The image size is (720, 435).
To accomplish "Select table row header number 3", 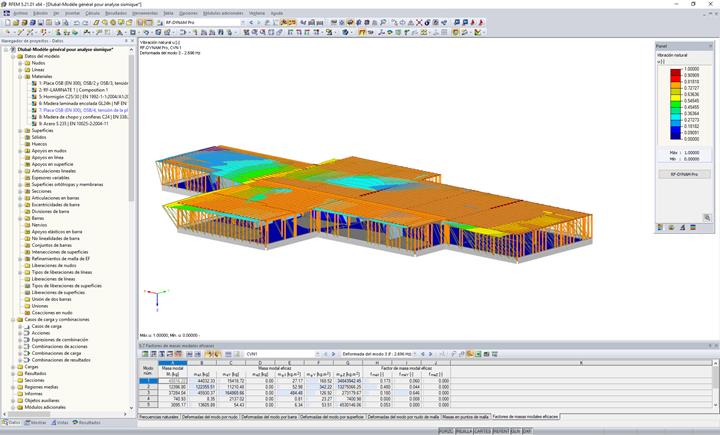I will click(x=148, y=393).
